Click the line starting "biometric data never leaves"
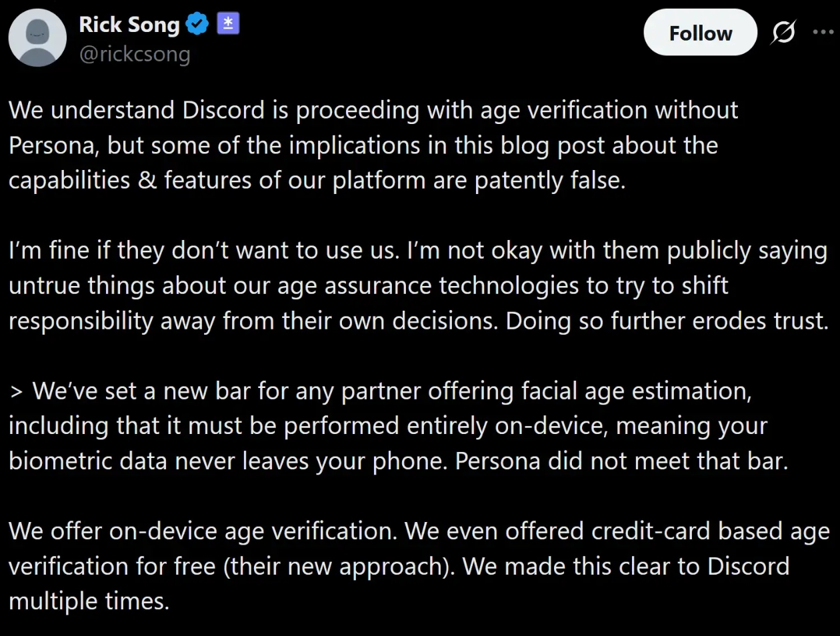This screenshot has height=636, width=840. pyautogui.click(x=398, y=461)
